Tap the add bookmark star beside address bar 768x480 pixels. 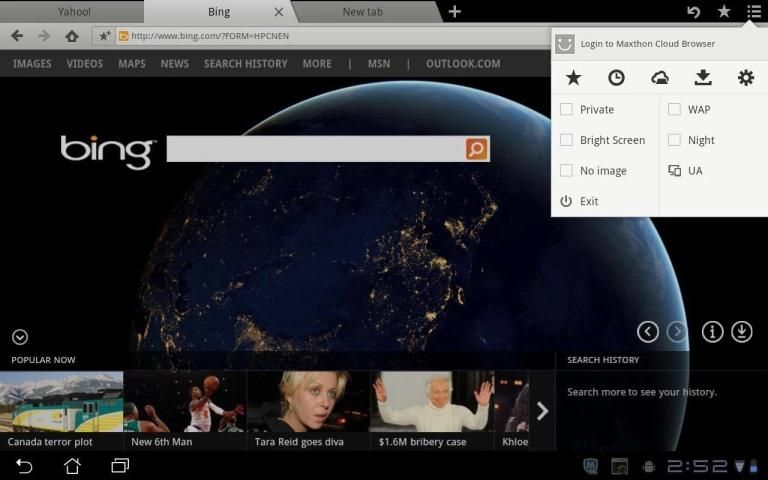click(x=104, y=36)
